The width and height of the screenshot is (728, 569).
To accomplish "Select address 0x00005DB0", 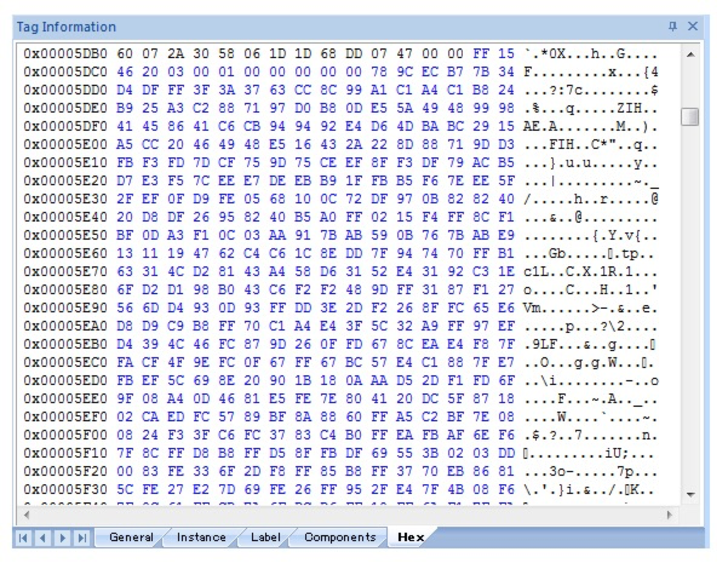I will [x=66, y=54].
